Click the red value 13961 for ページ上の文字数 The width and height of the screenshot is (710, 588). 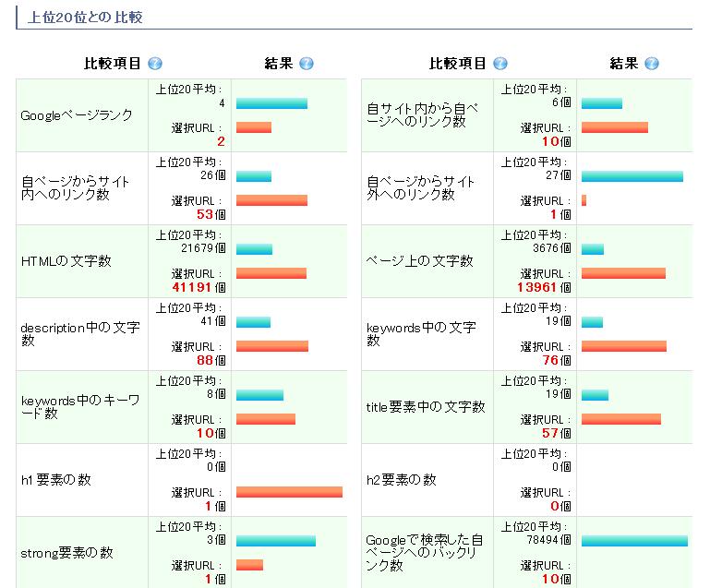click(x=538, y=287)
